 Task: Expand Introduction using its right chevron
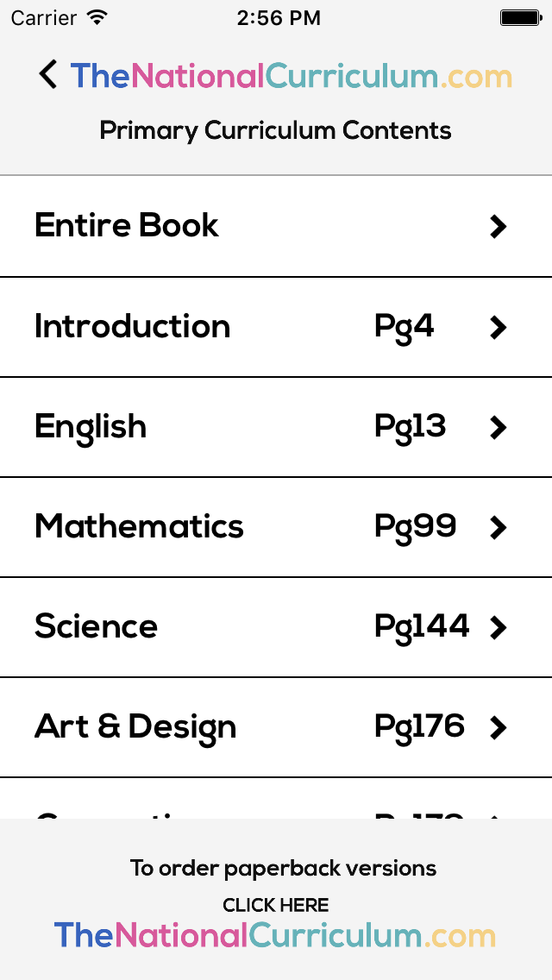pyautogui.click(x=499, y=327)
